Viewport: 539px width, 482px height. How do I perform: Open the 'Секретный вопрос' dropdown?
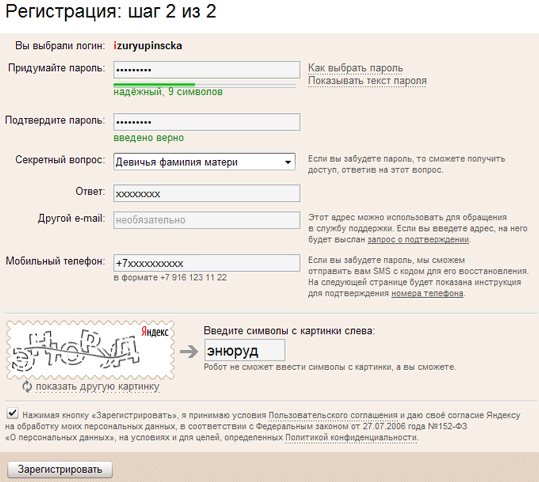204,162
